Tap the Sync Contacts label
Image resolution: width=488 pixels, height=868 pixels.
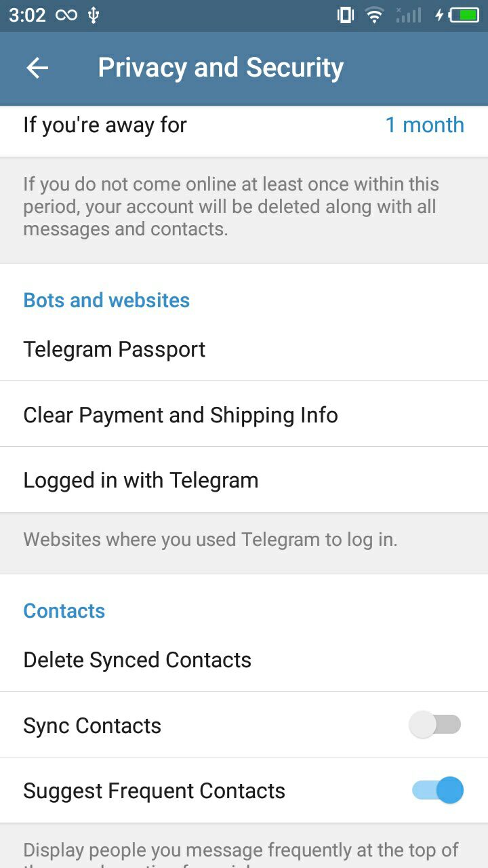coord(92,726)
